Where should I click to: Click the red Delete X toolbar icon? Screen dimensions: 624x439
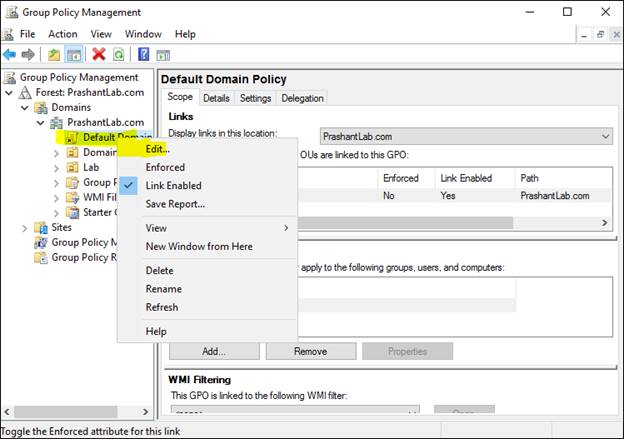point(99,54)
